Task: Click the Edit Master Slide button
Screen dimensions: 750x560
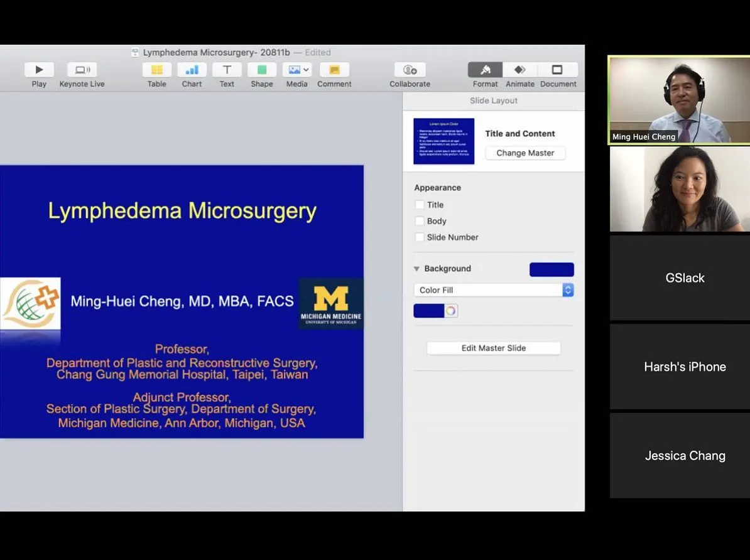Action: tap(493, 348)
